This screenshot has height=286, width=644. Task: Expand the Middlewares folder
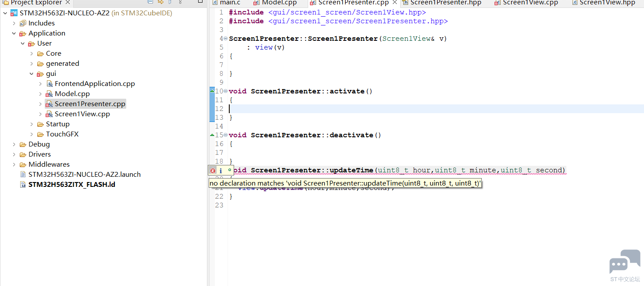14,164
